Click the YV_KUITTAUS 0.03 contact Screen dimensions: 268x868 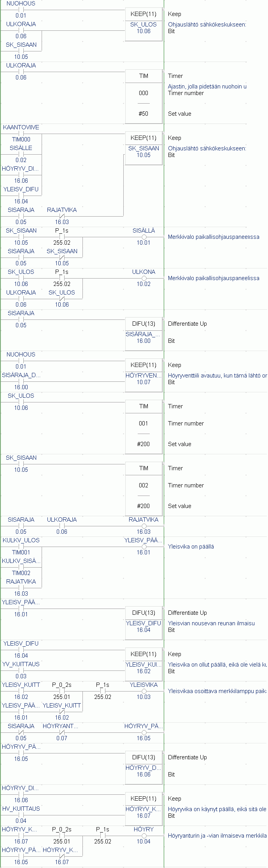pos(21,671)
